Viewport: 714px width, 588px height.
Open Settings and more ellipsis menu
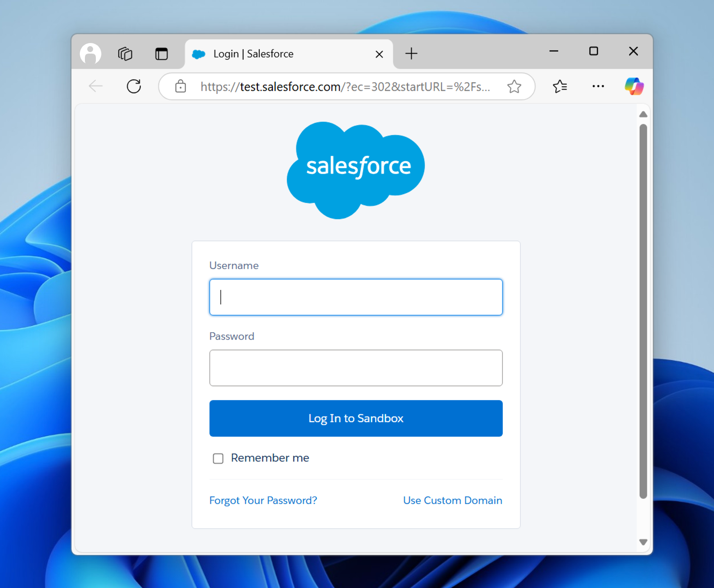598,86
